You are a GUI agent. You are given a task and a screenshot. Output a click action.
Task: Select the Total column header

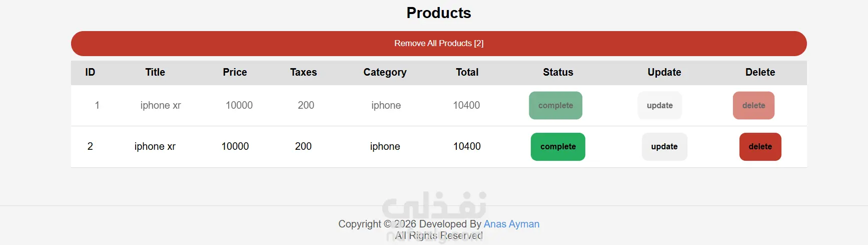pos(467,72)
